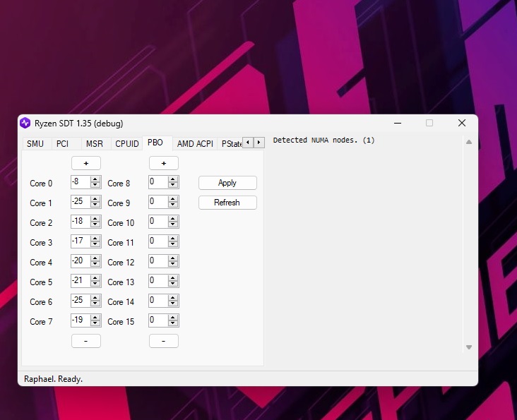Click the Core 2 value field

click(x=81, y=222)
